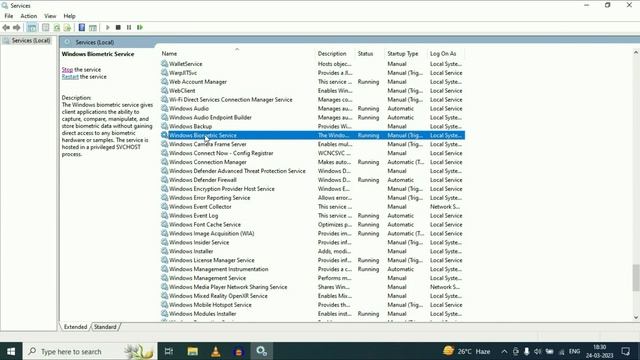Open the Help menu

(69, 16)
